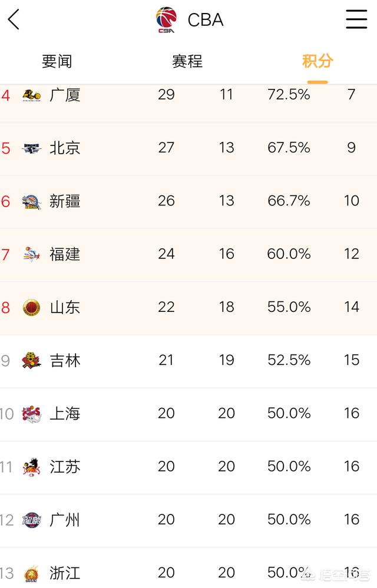Switch to the 赛程 tab
377x588 pixels.
click(187, 61)
